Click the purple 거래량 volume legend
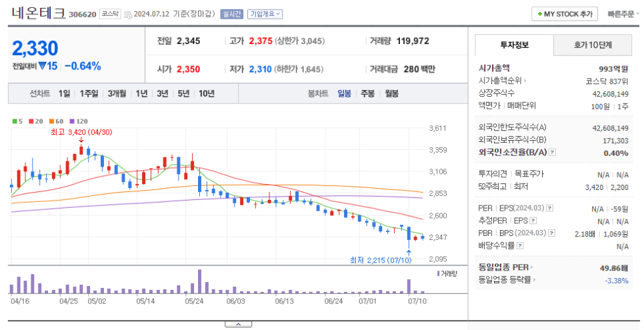Viewport: 644px width, 330px height. (447, 273)
